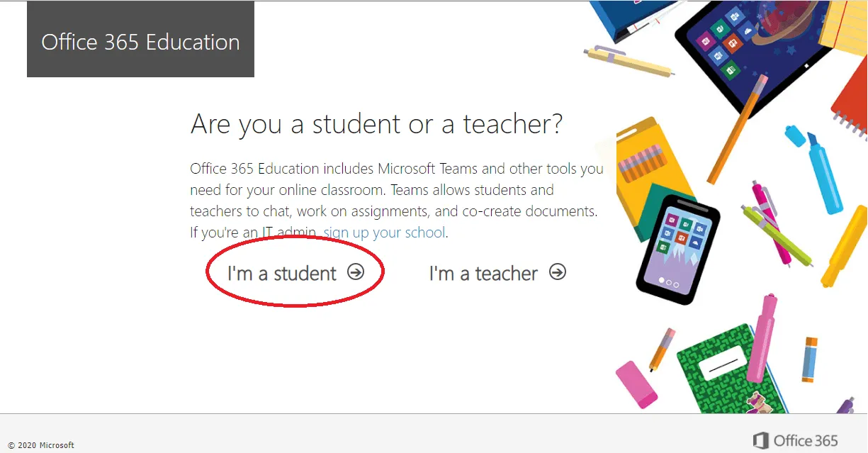Click the Office 365 logo in footer
Viewport: 868px width, 453px height.
[795, 440]
